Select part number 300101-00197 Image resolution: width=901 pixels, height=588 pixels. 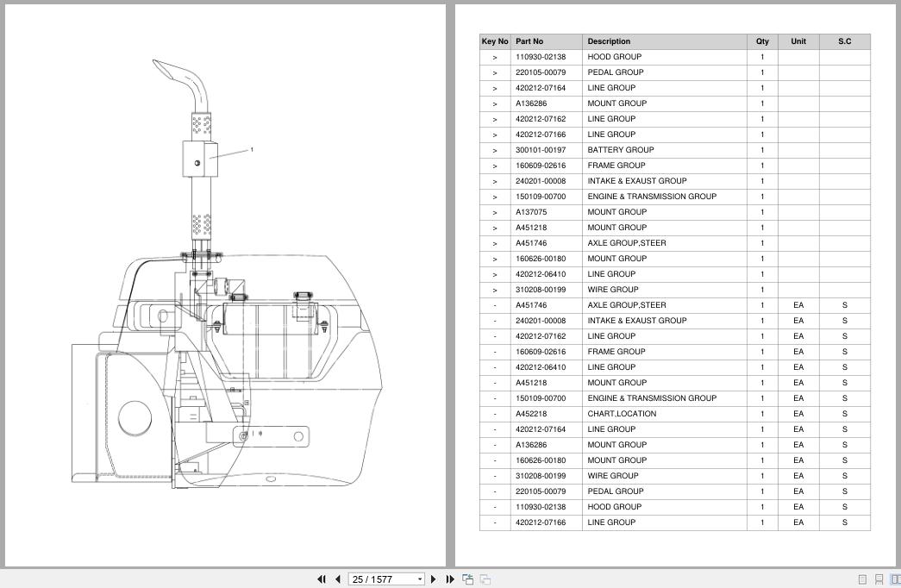540,150
